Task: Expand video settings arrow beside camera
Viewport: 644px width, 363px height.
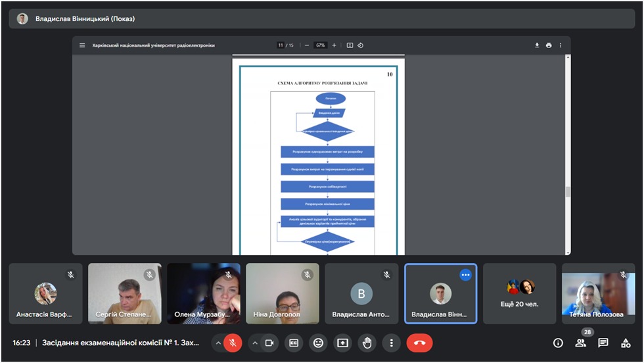Action: pos(254,343)
